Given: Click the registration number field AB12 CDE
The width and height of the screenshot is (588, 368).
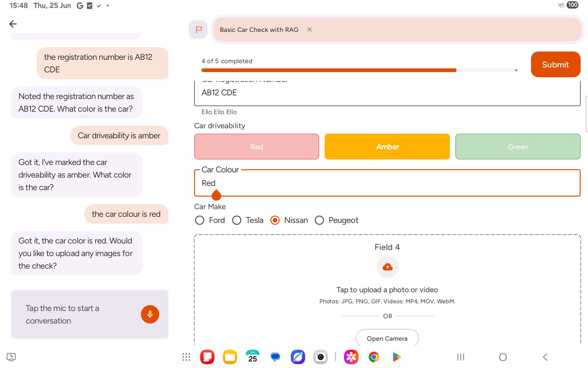Looking at the screenshot, I should coord(387,93).
